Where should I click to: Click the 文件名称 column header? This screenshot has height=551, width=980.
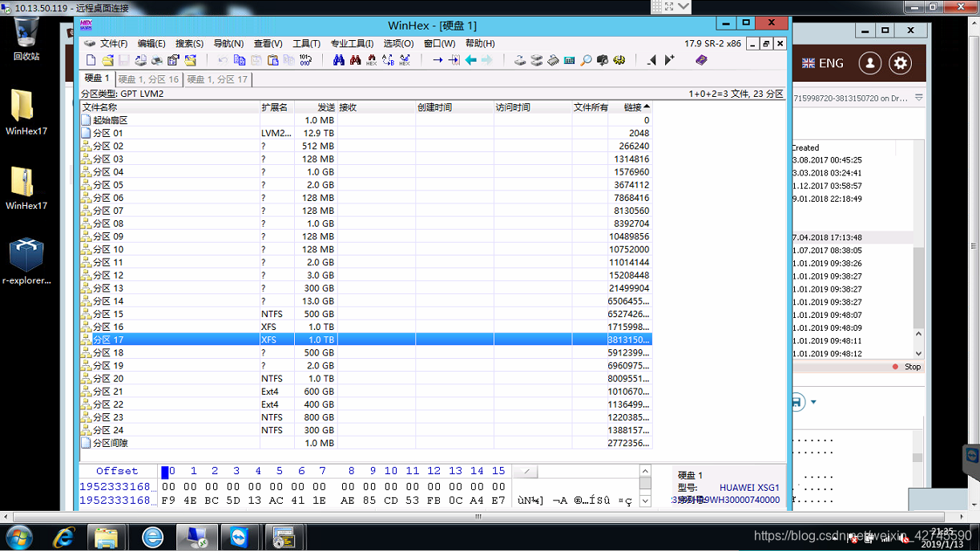169,107
